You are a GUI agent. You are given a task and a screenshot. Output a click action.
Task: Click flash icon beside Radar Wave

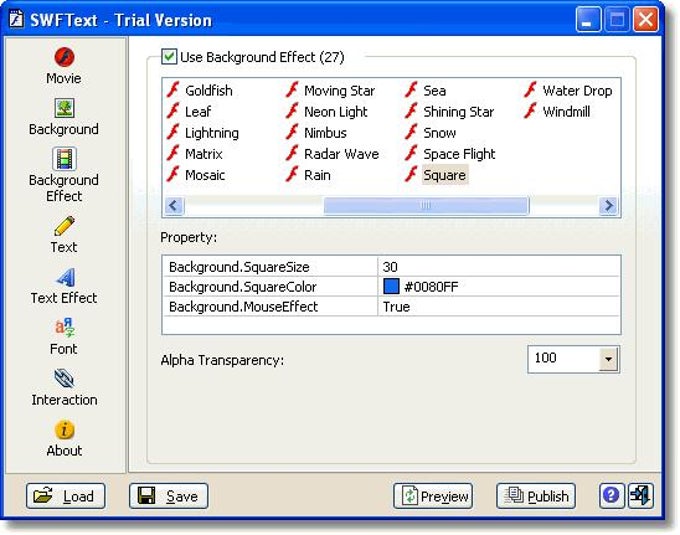(292, 153)
